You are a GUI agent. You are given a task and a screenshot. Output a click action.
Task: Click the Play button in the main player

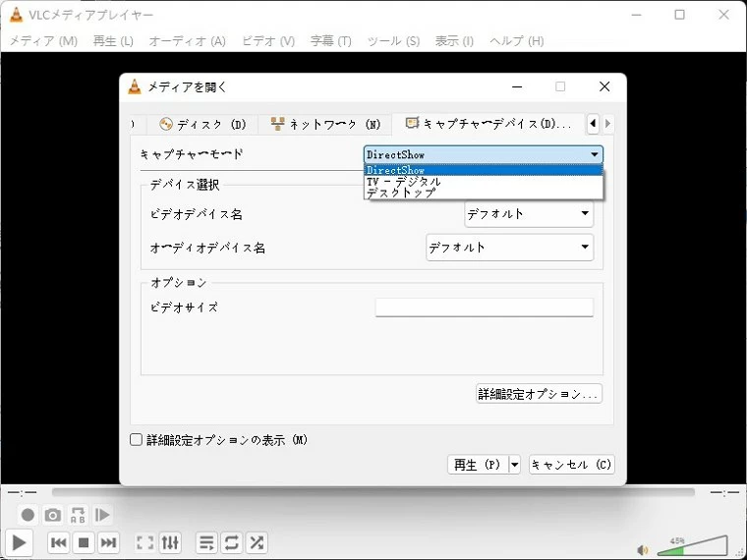point(18,542)
